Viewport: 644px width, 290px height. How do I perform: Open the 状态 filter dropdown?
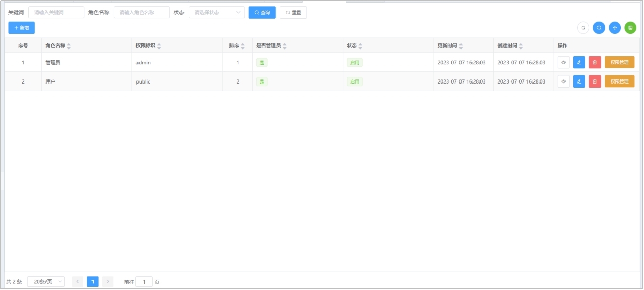(216, 12)
